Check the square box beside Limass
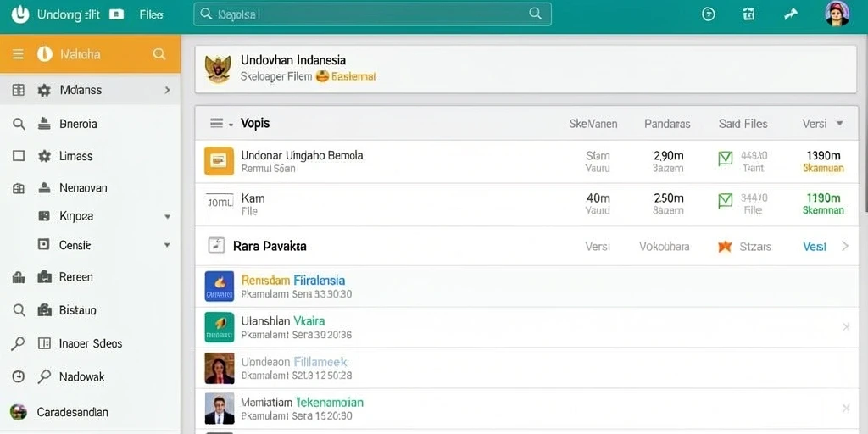 point(19,156)
